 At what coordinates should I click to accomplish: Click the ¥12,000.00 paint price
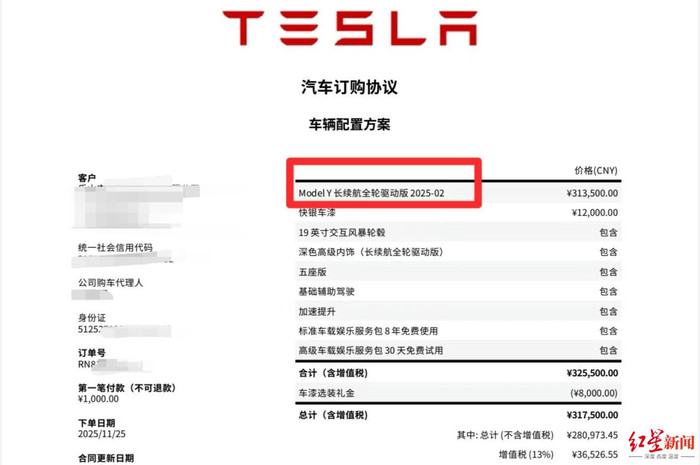589,213
